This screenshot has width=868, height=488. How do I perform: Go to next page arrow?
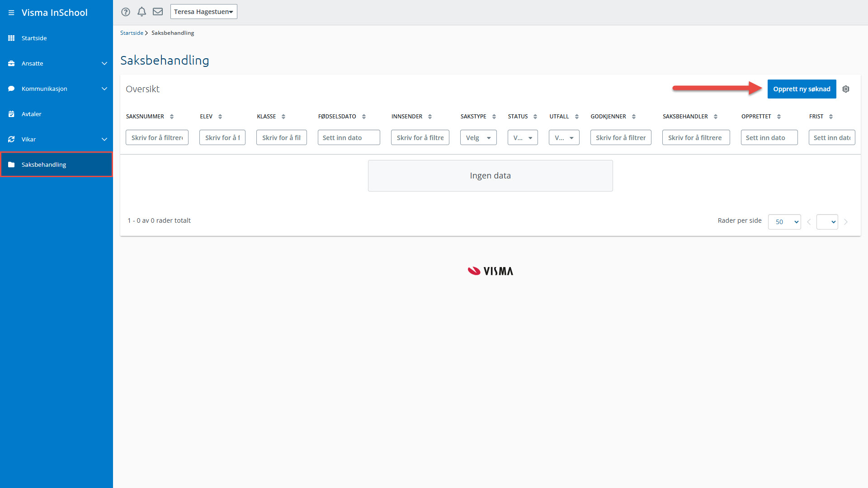pyautogui.click(x=846, y=222)
